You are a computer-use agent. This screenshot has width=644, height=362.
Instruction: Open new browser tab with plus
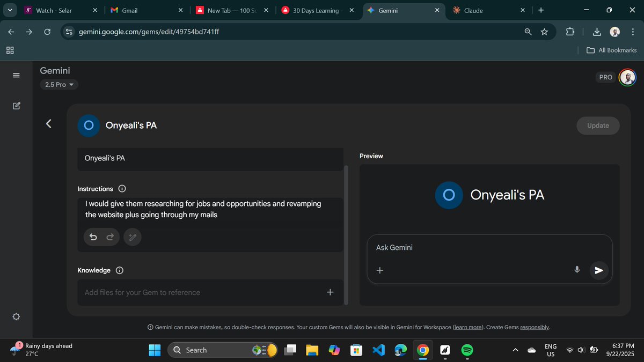point(540,10)
